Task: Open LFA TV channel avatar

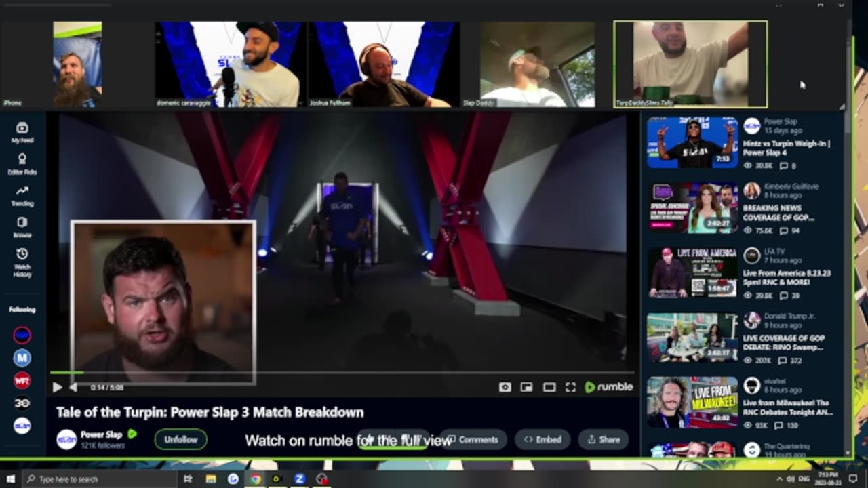Action: pos(751,256)
